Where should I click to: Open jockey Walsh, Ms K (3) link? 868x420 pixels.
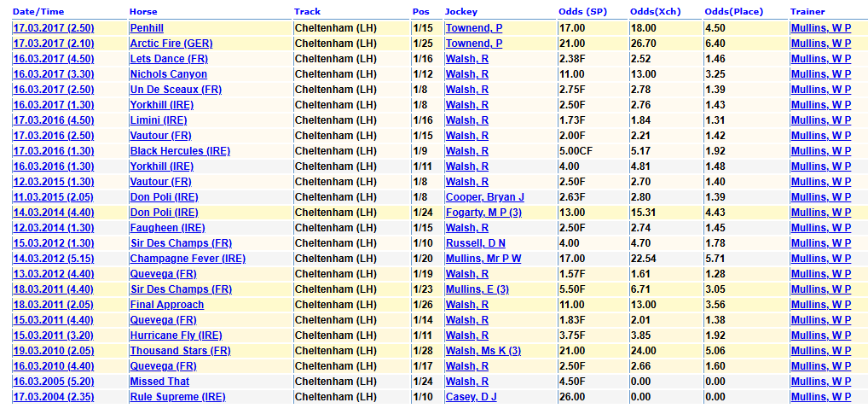click(483, 351)
